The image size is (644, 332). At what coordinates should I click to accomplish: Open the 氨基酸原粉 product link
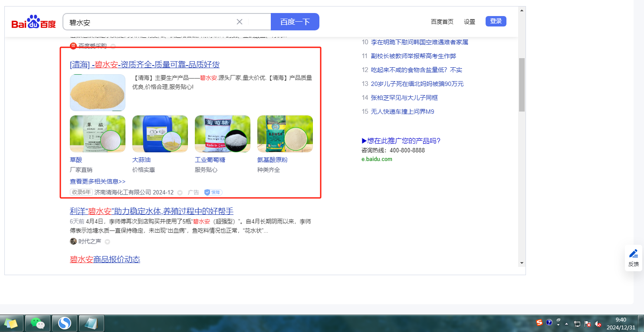(273, 160)
